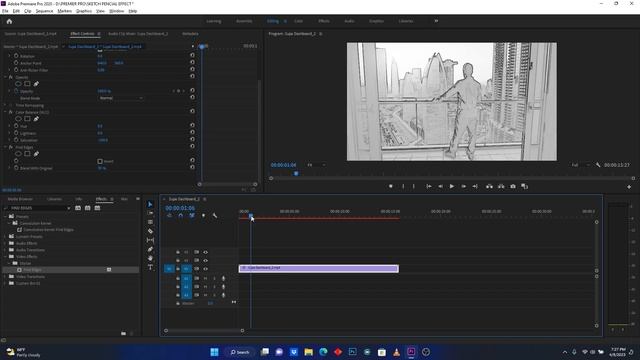The width and height of the screenshot is (640, 360).
Task: Toggle the Invert checkbox under Find Edges
Action: (x=100, y=161)
